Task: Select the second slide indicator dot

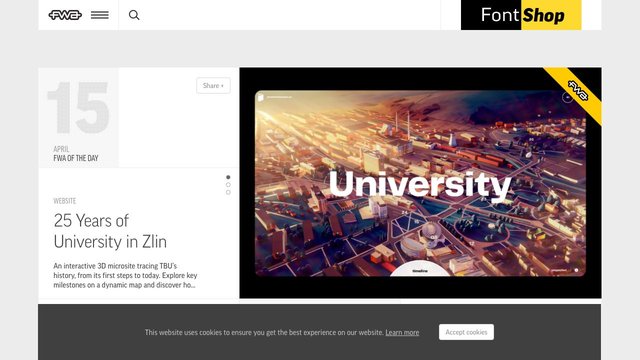Action: tap(228, 184)
